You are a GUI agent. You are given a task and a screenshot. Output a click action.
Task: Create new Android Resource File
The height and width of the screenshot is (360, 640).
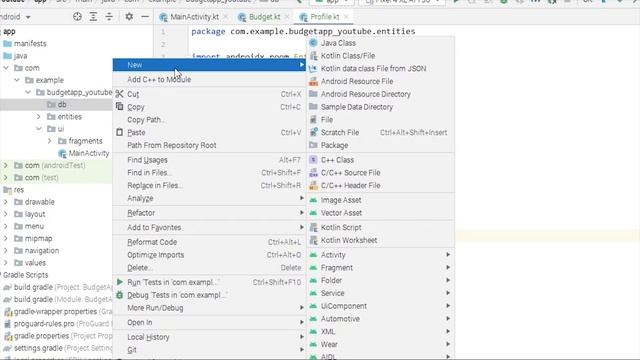click(x=357, y=81)
